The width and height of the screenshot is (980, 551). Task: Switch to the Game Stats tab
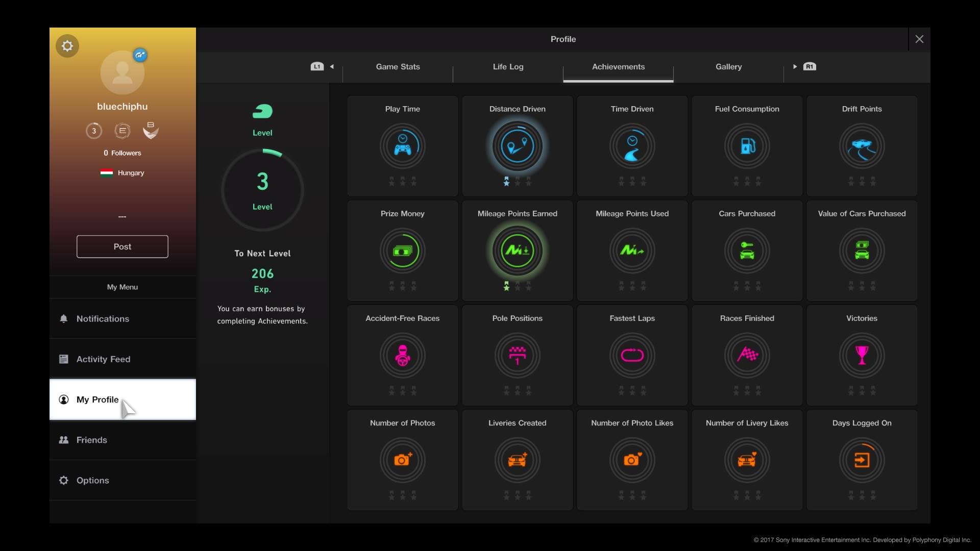(x=398, y=67)
